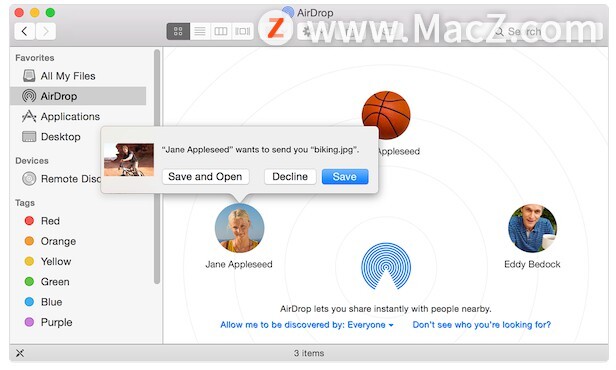Click the All My Files icon
Image resolution: width=616 pixels, height=370 pixels.
pos(29,76)
